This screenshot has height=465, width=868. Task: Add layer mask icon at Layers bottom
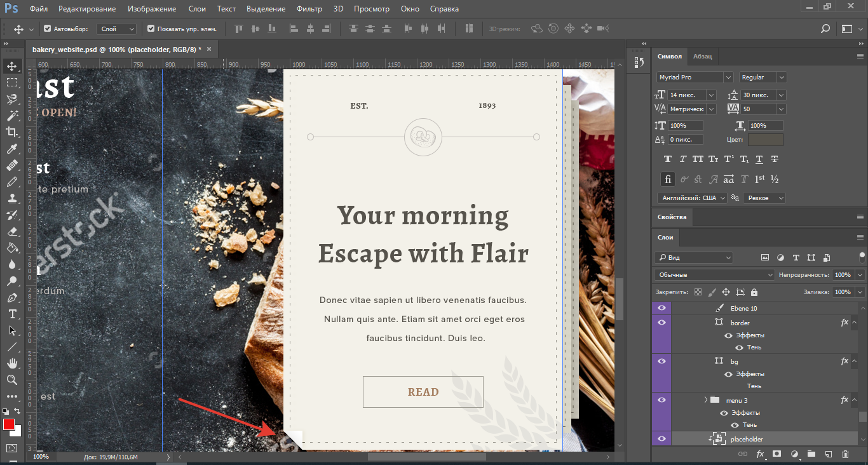click(776, 454)
